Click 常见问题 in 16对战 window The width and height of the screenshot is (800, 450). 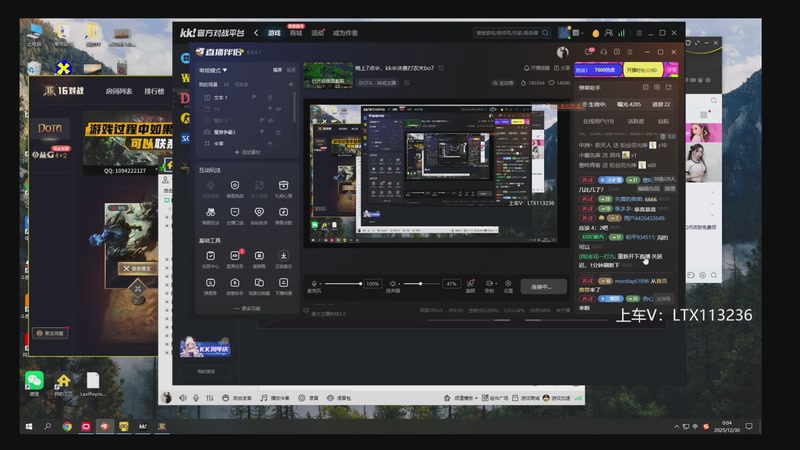(x=51, y=333)
